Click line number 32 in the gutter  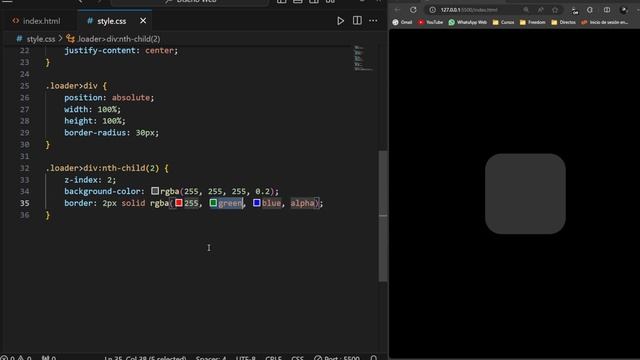tap(24, 168)
